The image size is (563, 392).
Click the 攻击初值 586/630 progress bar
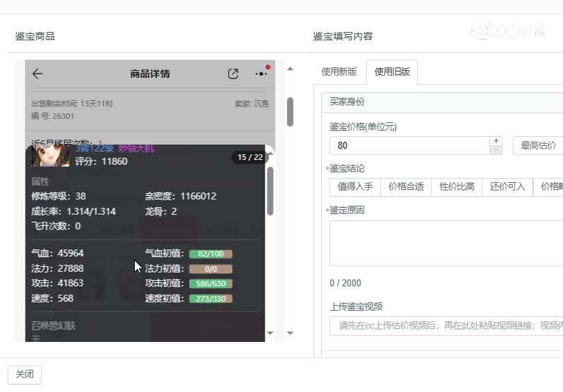[211, 284]
